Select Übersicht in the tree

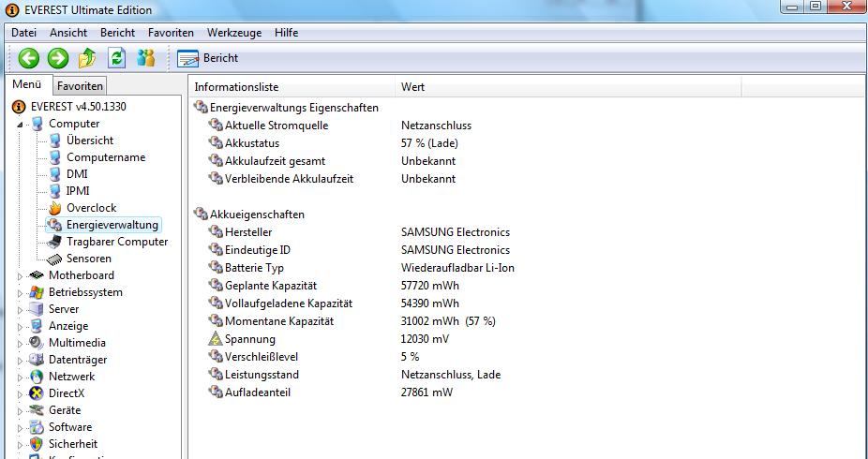point(90,141)
